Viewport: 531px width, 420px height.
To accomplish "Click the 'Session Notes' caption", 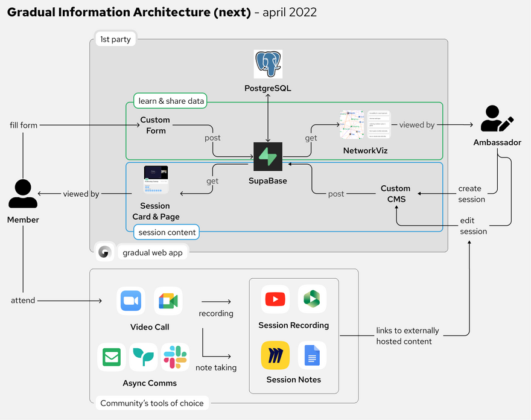I will (x=294, y=380).
